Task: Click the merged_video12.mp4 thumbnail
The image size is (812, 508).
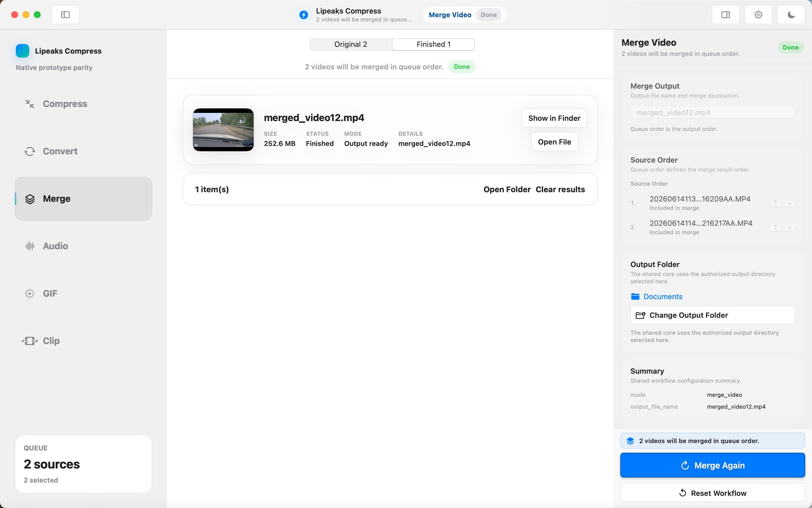Action: click(223, 130)
